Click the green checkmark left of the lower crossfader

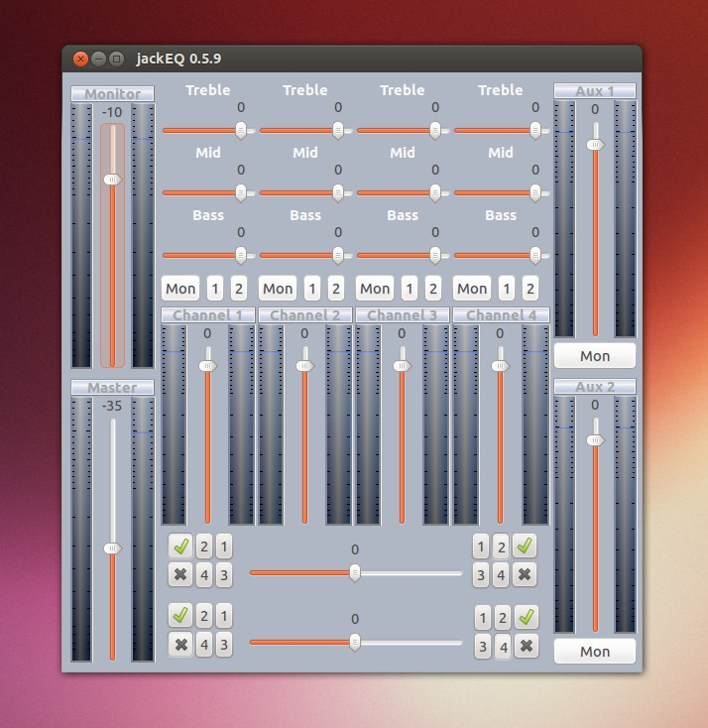180,616
